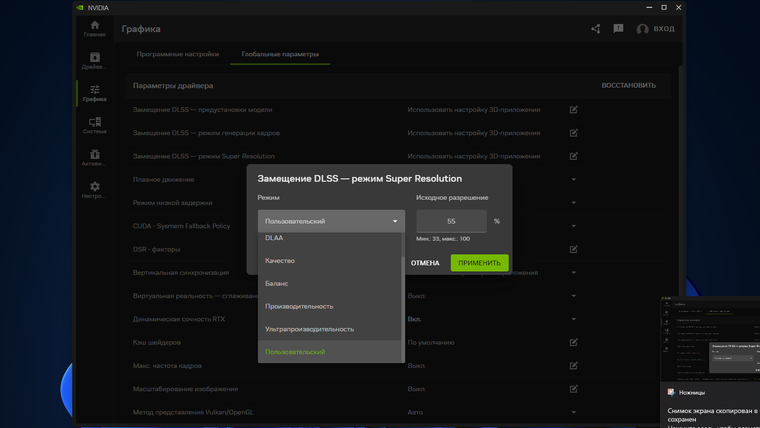760x428 pixels.
Task: Expand Метод представления Vulkan/OpenGL dropdown arrow
Action: point(573,412)
